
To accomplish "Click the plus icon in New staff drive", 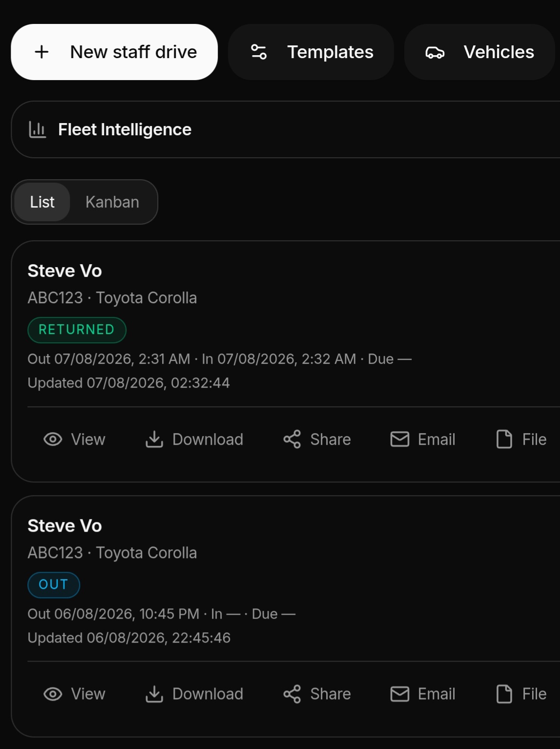I will click(42, 52).
